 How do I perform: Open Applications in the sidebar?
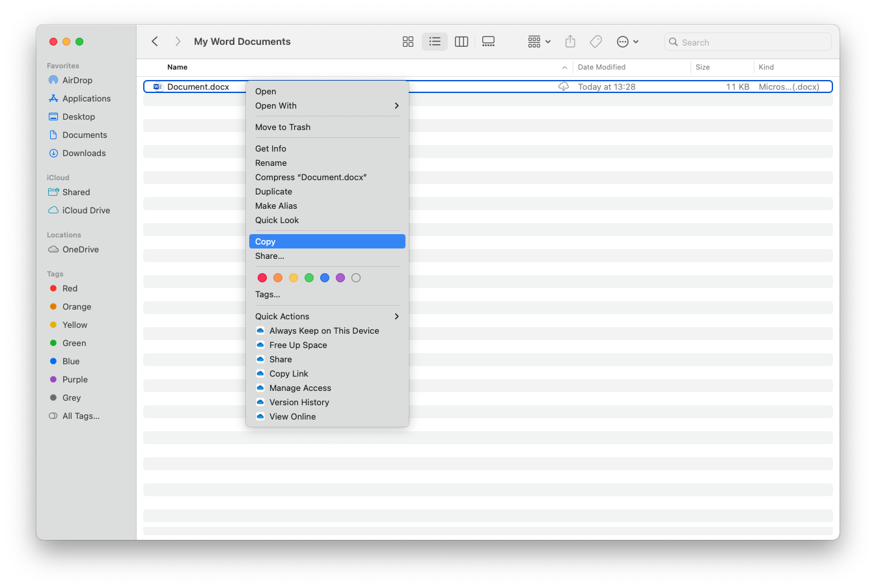click(x=79, y=98)
